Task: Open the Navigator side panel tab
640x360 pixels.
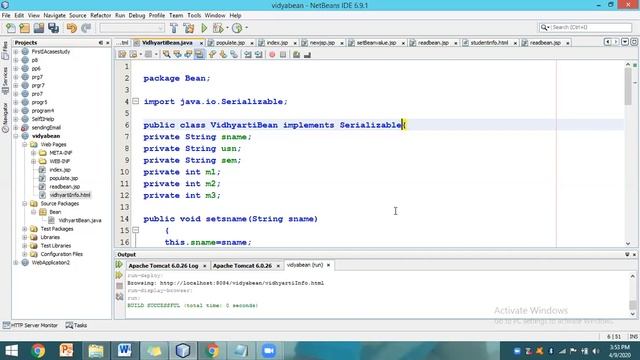Action: point(5,117)
